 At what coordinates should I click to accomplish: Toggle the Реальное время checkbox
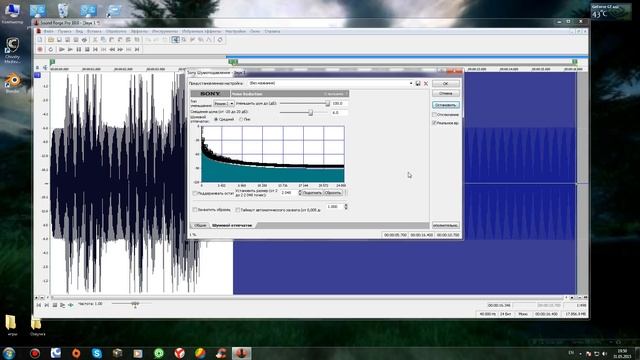click(435, 122)
